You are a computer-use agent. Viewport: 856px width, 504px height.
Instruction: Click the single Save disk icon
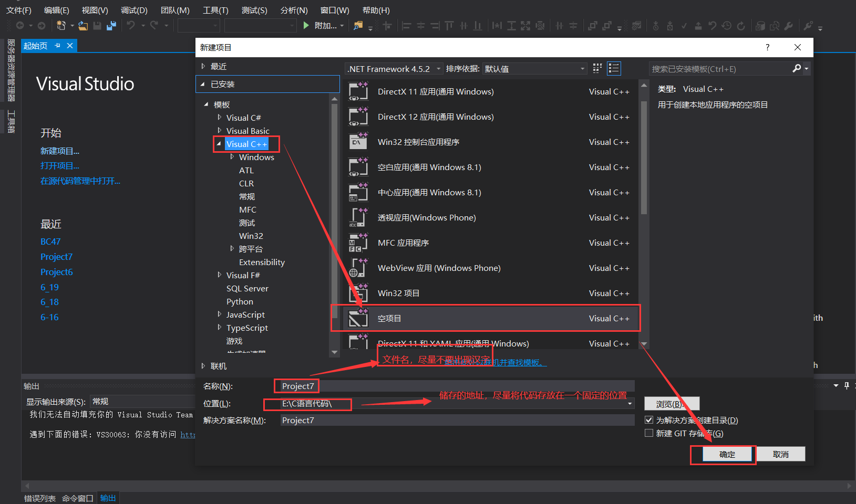(97, 25)
